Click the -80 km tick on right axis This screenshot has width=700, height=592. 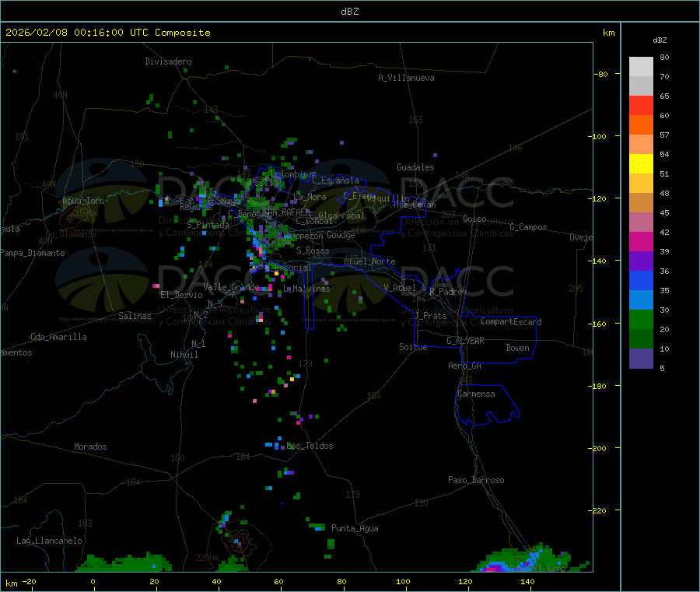tap(600, 74)
